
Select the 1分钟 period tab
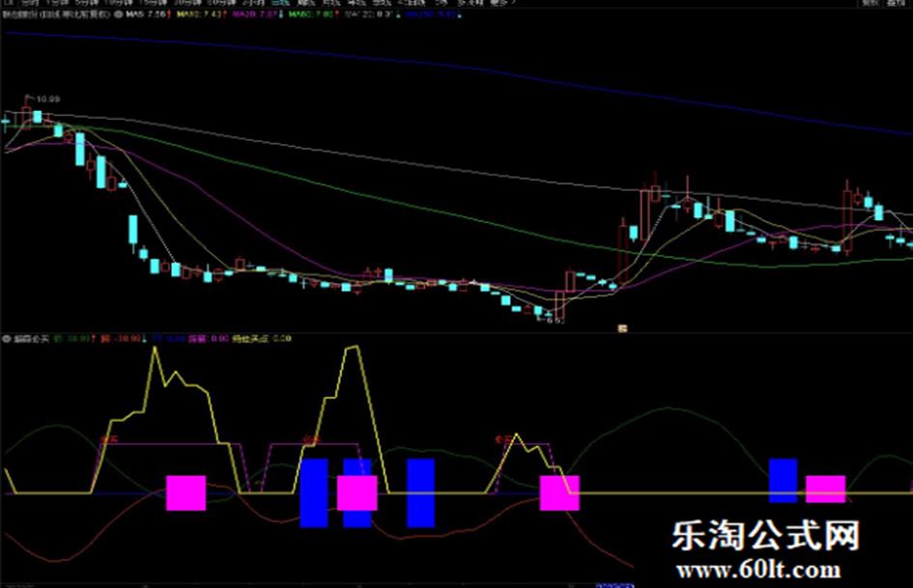click(x=56, y=3)
